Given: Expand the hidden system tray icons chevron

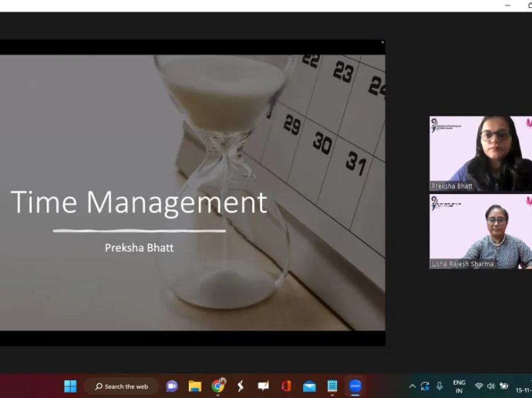Looking at the screenshot, I should 412,386.
